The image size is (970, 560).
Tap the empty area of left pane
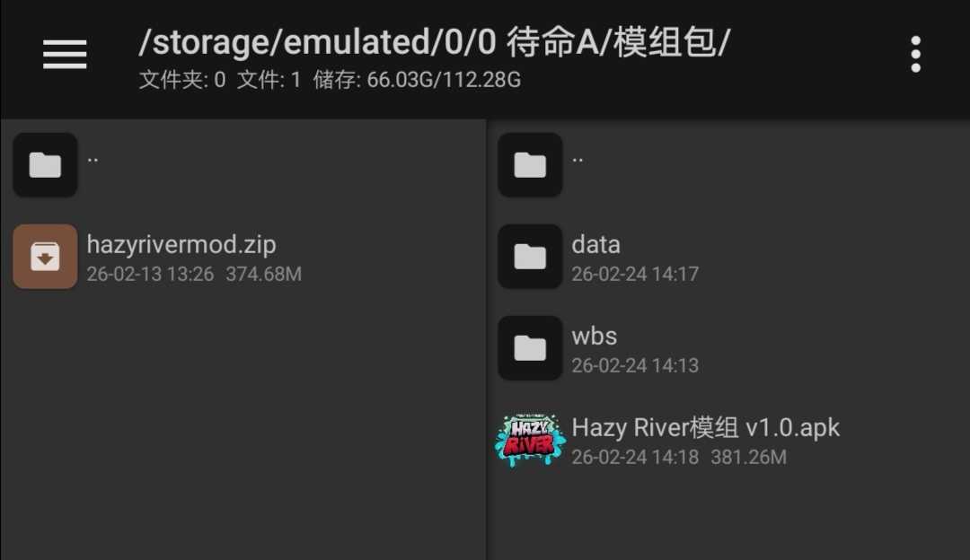point(242,426)
